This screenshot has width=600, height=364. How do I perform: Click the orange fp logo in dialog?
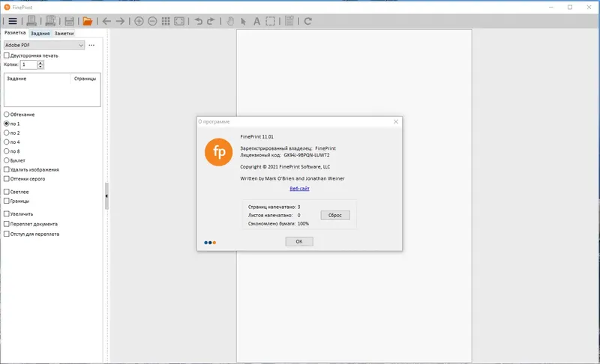pyautogui.click(x=218, y=152)
